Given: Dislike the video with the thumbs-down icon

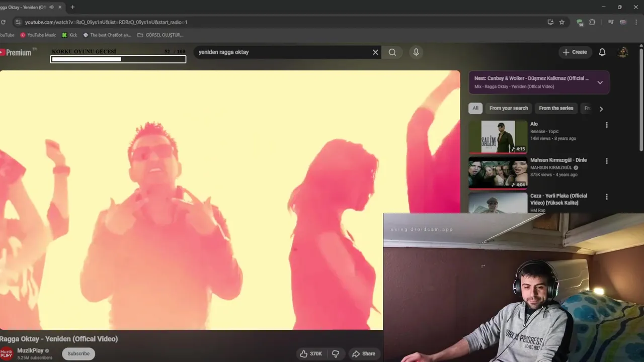Looking at the screenshot, I should (x=336, y=354).
